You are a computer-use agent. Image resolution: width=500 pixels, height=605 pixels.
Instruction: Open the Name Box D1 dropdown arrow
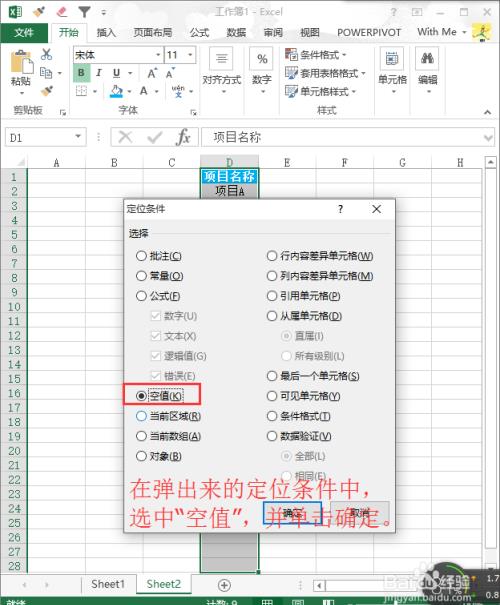[x=78, y=137]
